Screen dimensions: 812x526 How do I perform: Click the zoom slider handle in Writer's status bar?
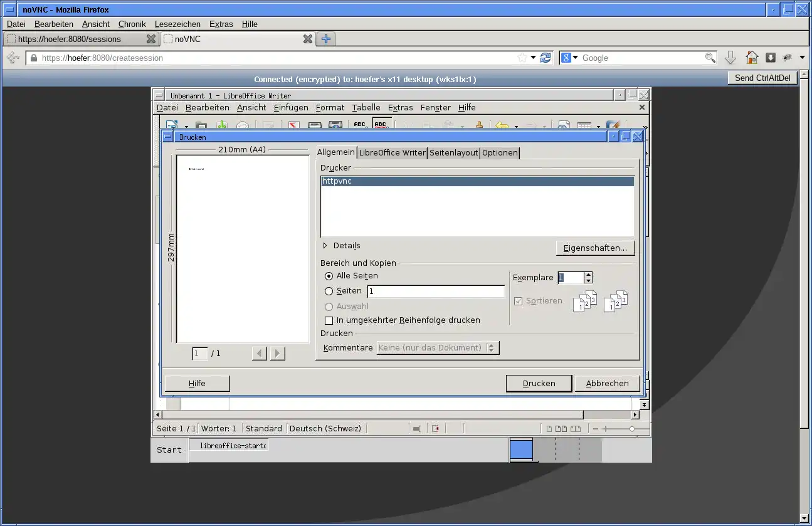631,429
